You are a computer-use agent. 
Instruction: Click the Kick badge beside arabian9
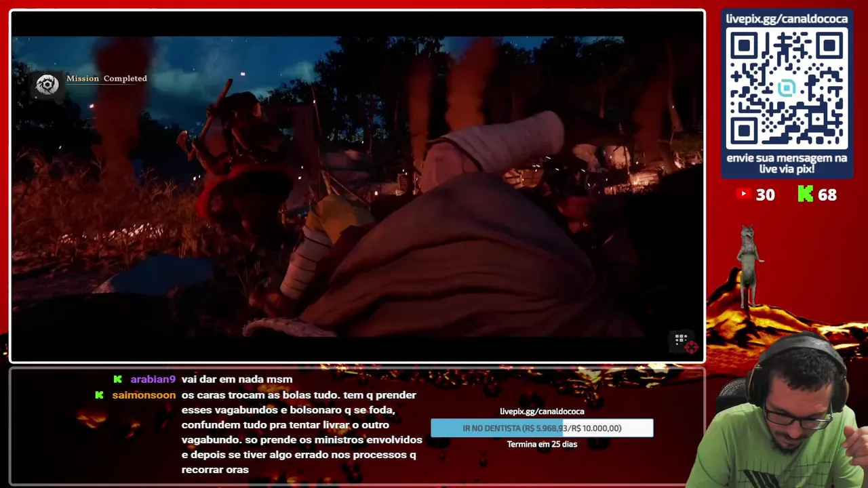coord(117,380)
